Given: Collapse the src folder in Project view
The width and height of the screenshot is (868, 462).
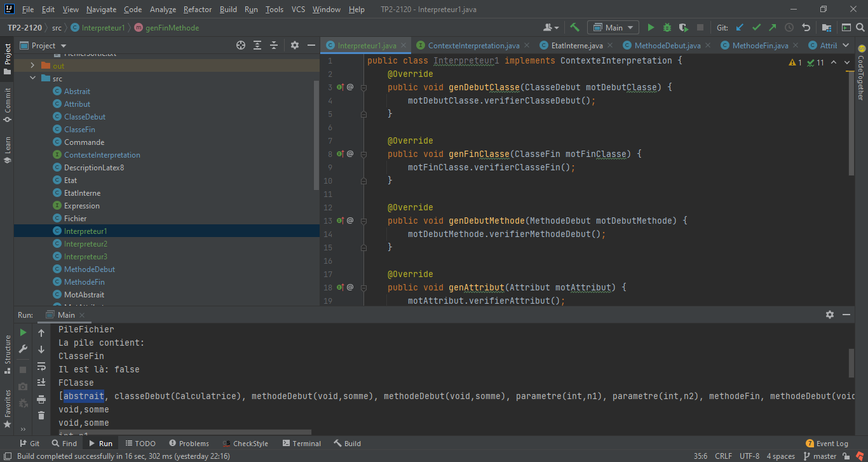Looking at the screenshot, I should click(x=32, y=78).
